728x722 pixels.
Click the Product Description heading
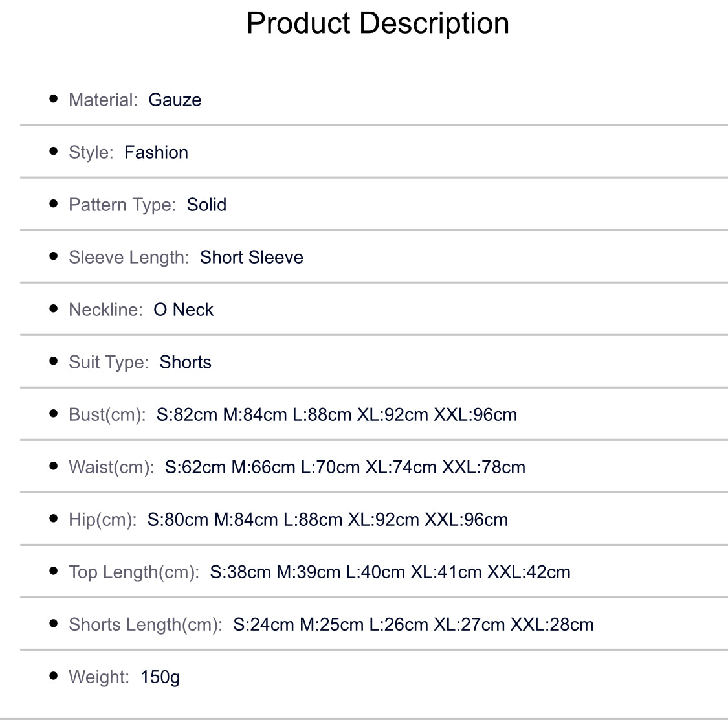tap(378, 24)
